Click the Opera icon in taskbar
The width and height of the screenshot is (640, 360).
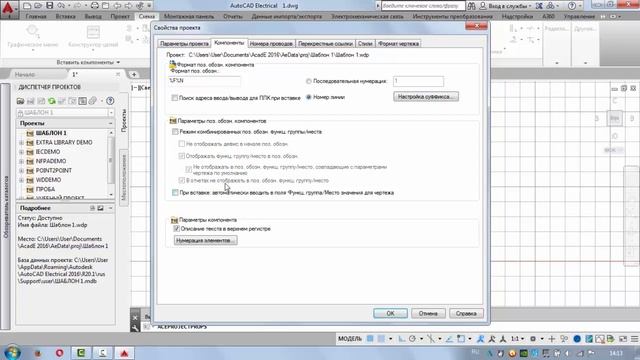tap(59, 353)
